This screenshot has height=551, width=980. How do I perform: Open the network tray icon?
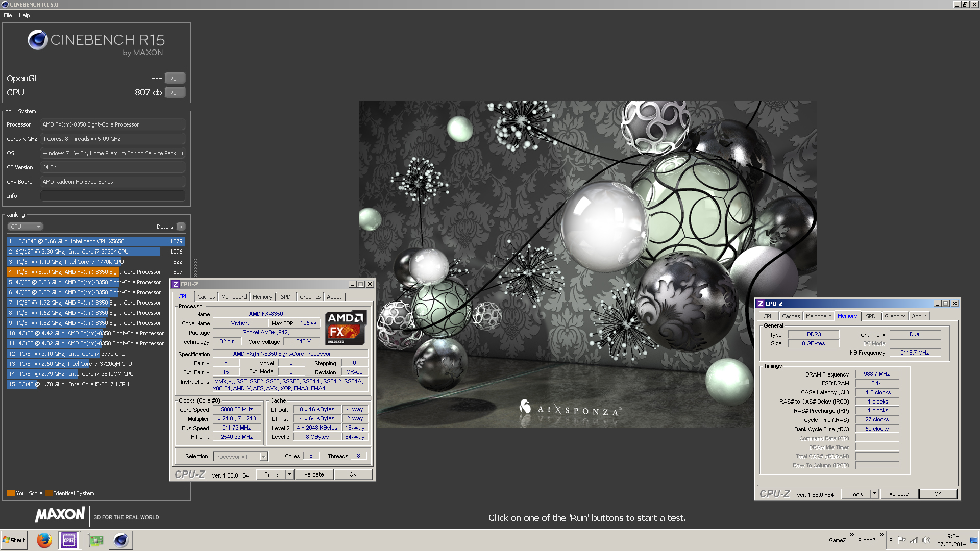click(914, 540)
